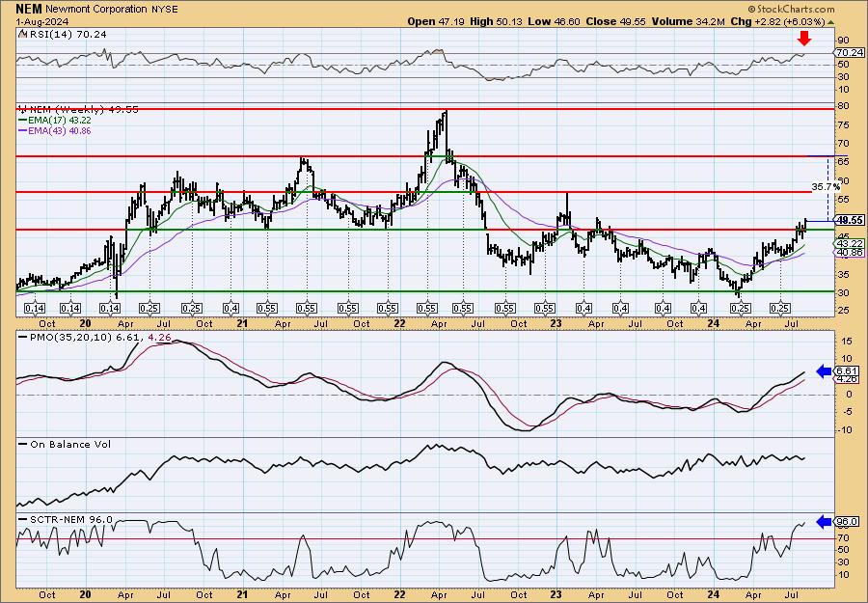The height and width of the screenshot is (603, 868).
Task: Click the 75 price axis label
Action: coord(843,125)
